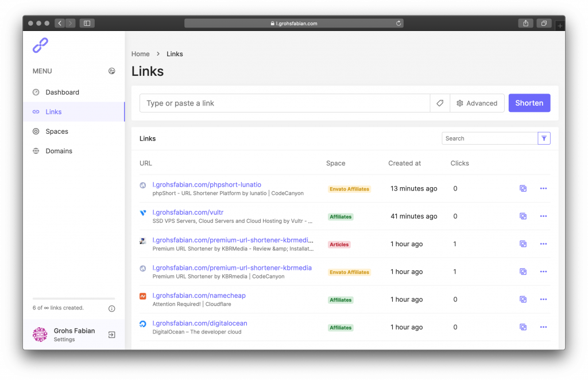
Task: Click the Vultr favicon icon
Action: [143, 213]
